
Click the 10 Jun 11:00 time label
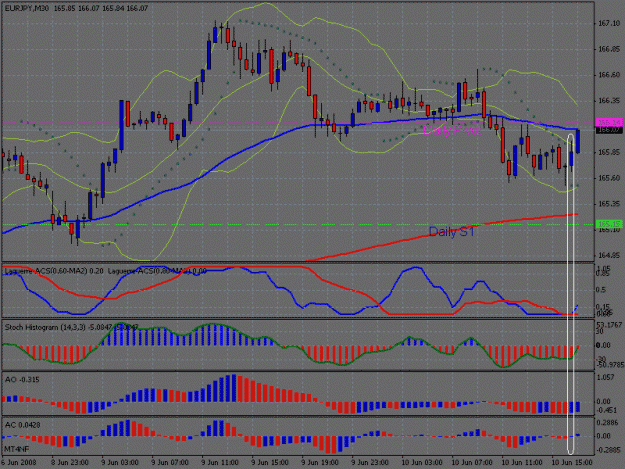click(x=522, y=463)
